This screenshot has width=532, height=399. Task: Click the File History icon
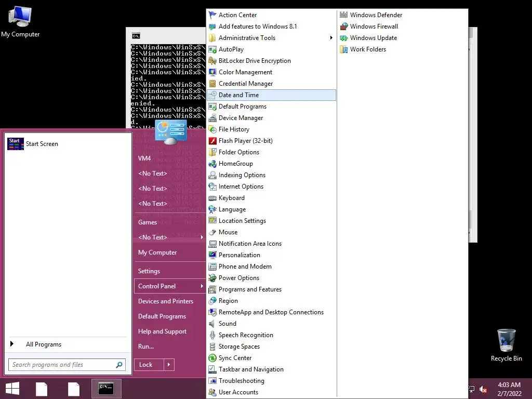pos(212,129)
